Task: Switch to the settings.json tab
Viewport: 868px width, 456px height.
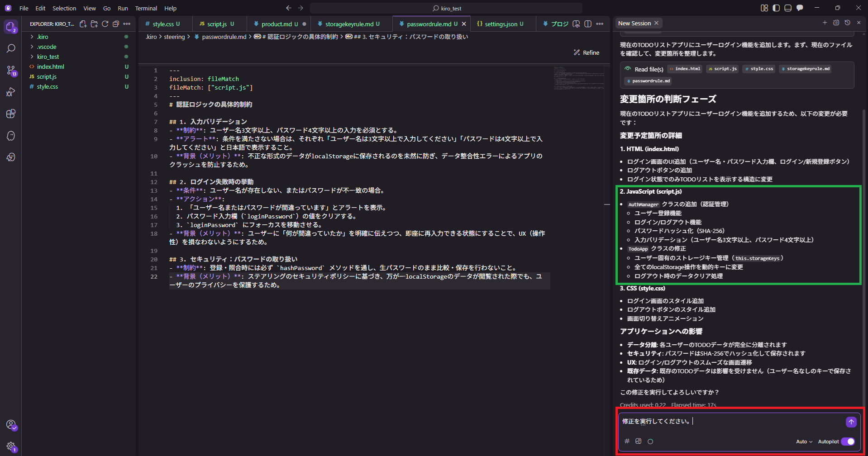Action: tap(502, 24)
